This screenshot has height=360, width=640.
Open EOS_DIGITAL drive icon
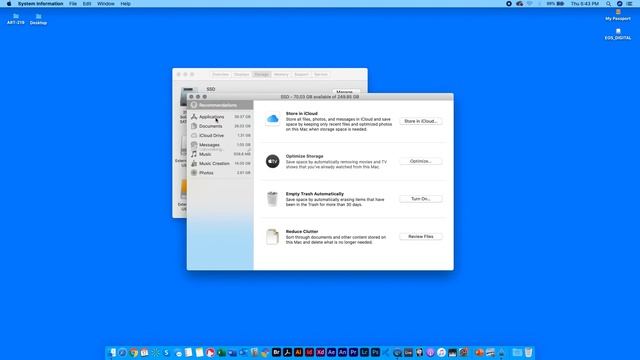(x=618, y=34)
